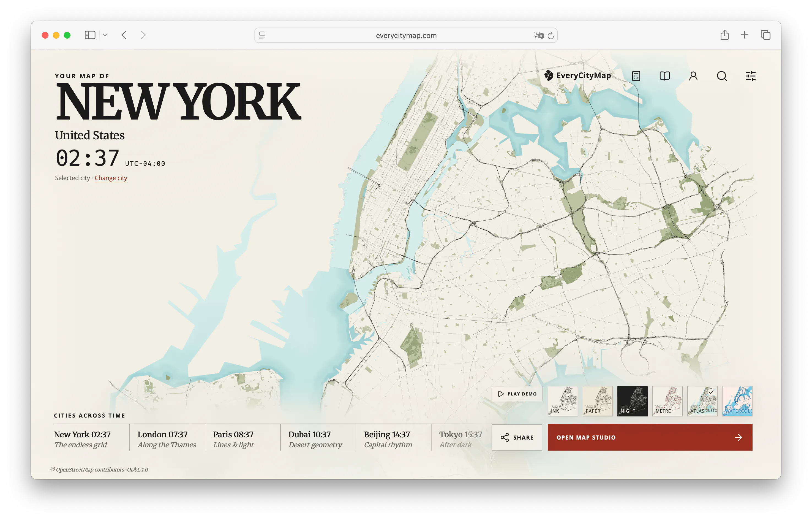Click OpenStreetMap contributors attribution text
The image size is (812, 520).
pyautogui.click(x=99, y=469)
